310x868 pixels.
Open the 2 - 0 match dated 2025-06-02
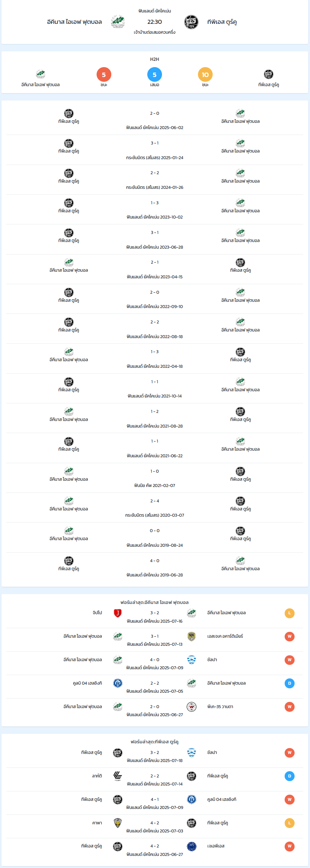coord(155,120)
